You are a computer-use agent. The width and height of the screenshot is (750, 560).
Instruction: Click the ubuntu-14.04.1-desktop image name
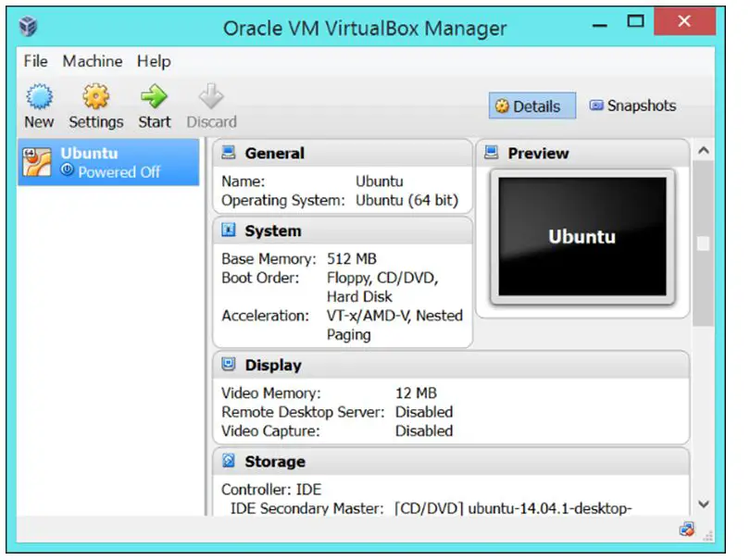point(550,508)
